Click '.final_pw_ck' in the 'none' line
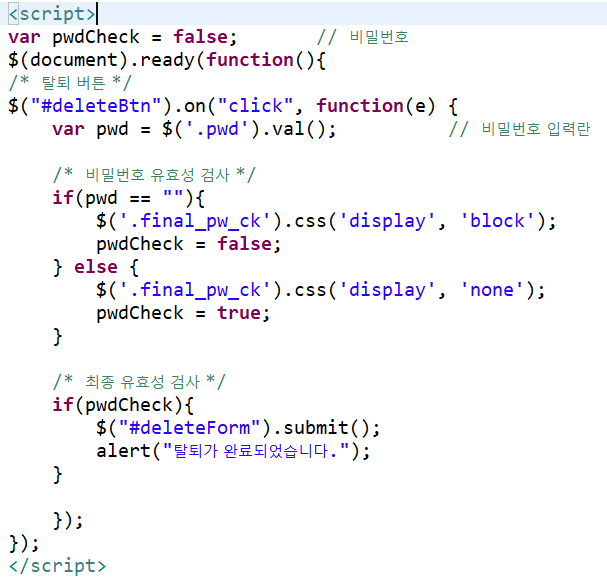 click(195, 290)
